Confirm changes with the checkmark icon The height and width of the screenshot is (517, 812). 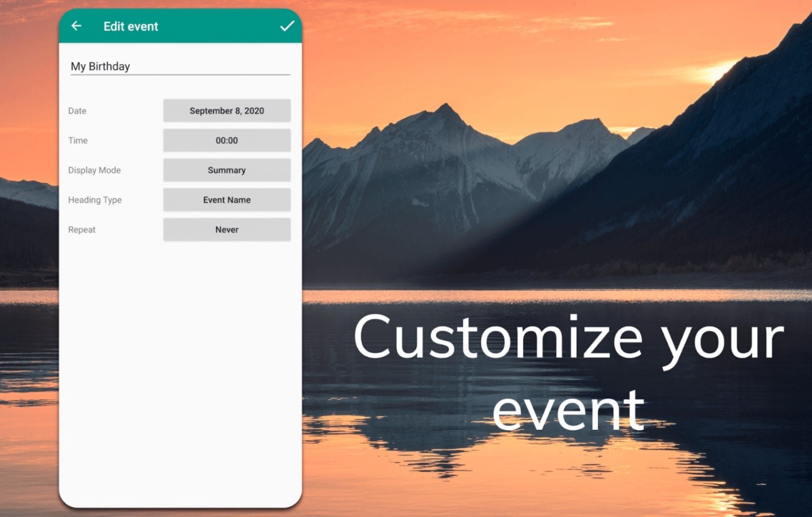point(287,26)
